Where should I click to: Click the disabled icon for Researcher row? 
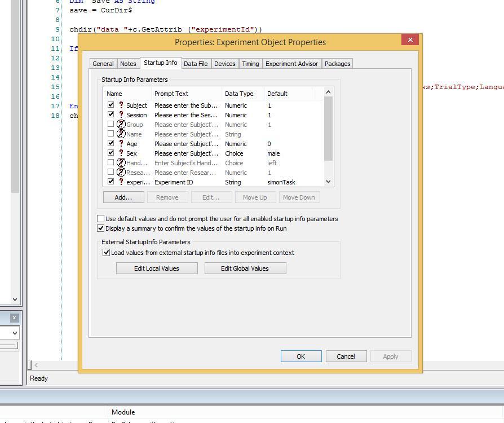tap(121, 172)
